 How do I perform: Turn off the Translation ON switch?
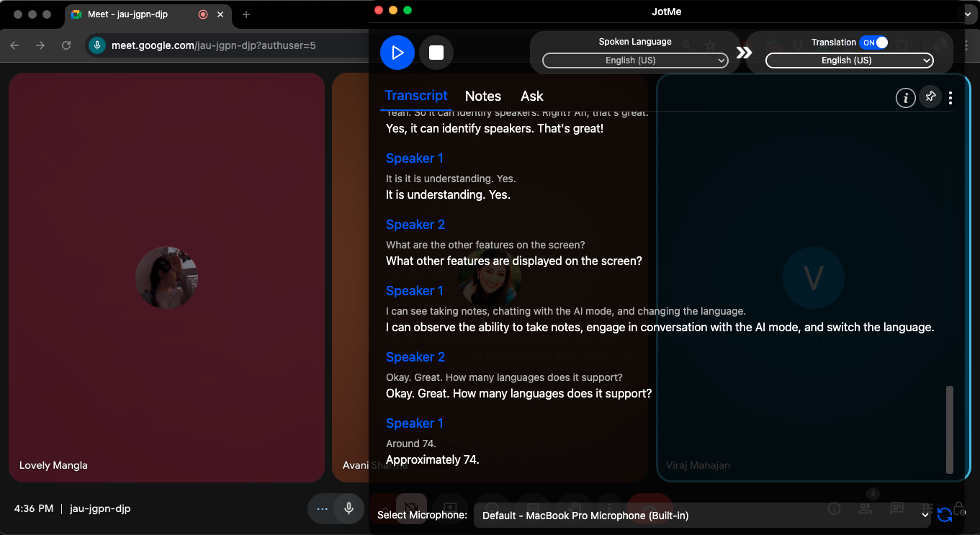874,42
